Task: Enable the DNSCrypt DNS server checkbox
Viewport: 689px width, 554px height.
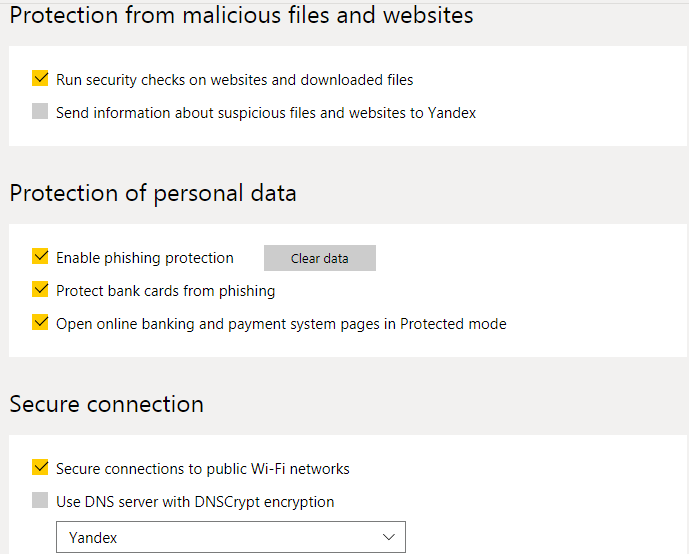Action: pos(40,501)
